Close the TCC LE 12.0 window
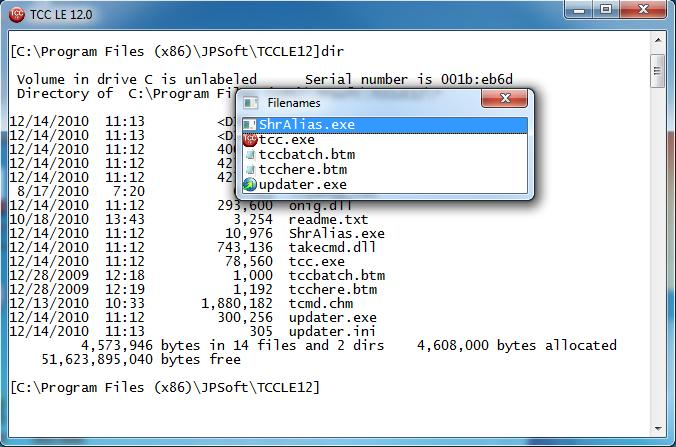The height and width of the screenshot is (447, 676). coord(643,9)
